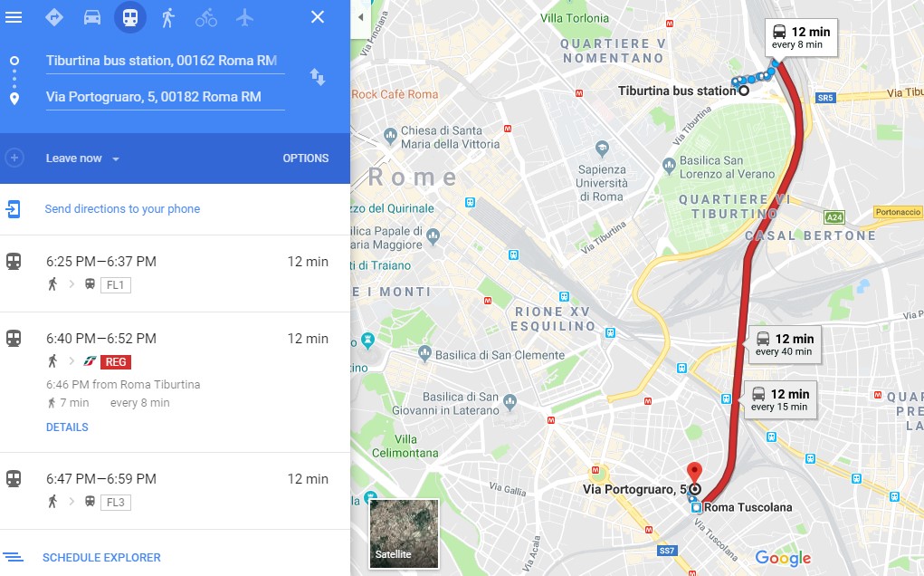The image size is (924, 576).
Task: Select the 6:25 PM FL1 route
Action: point(175,274)
